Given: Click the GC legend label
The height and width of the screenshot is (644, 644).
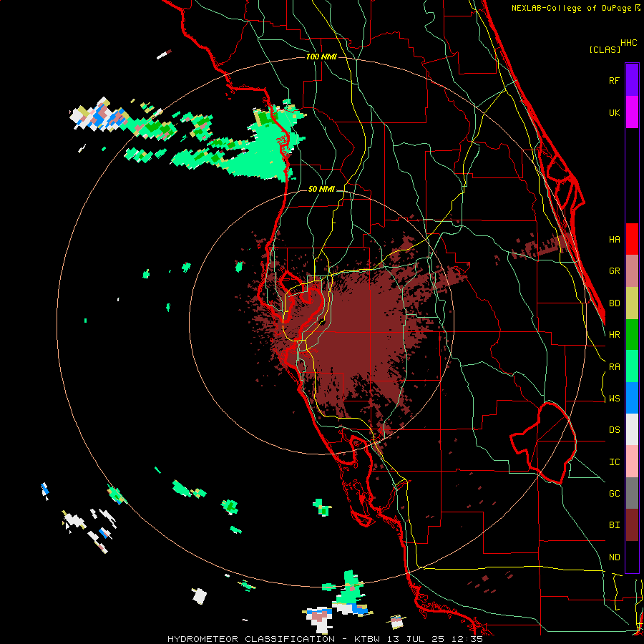Looking at the screenshot, I should 614,494.
